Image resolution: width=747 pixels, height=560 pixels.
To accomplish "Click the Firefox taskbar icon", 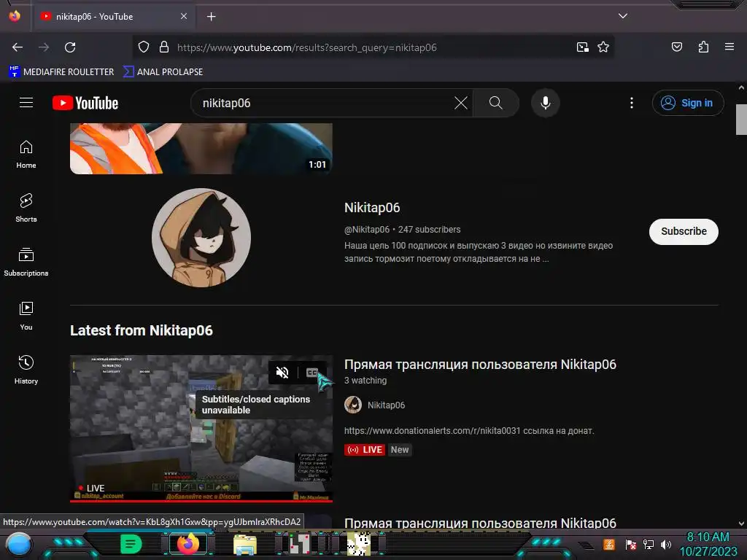I will (x=188, y=544).
